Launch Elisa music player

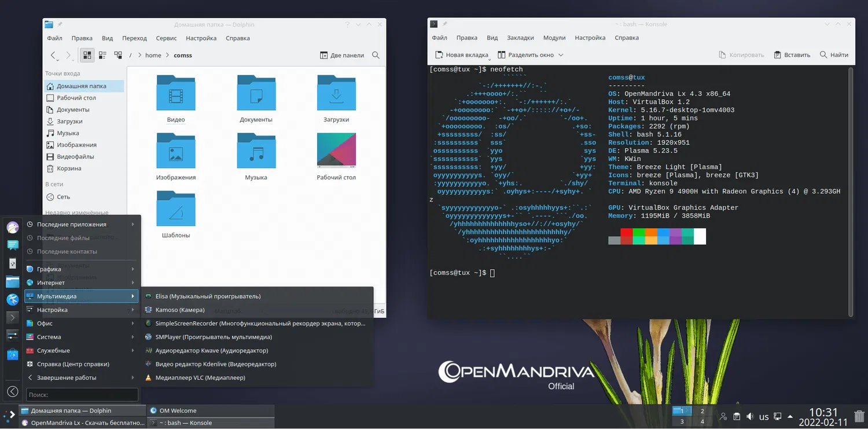258,296
